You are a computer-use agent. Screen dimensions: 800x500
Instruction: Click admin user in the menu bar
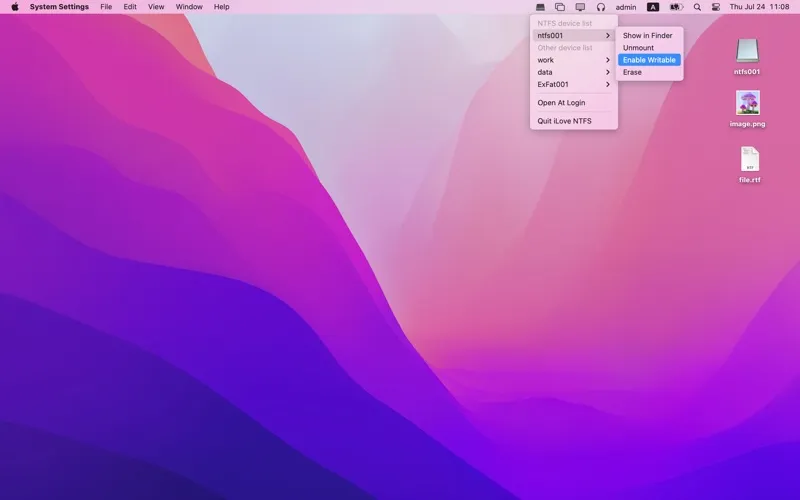[626, 7]
